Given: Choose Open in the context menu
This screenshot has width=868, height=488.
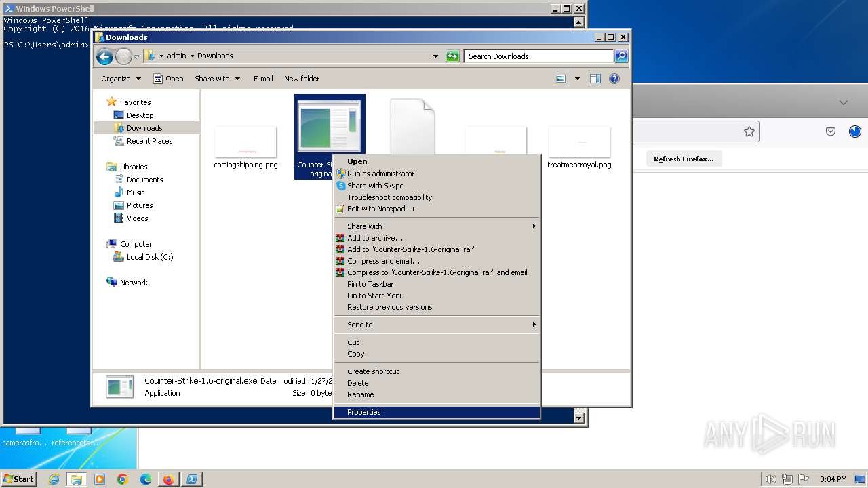Looking at the screenshot, I should 437,161.
